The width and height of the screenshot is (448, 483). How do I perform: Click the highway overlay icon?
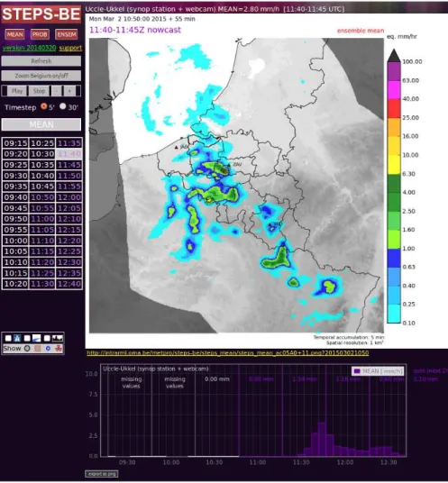pyautogui.click(x=17, y=338)
